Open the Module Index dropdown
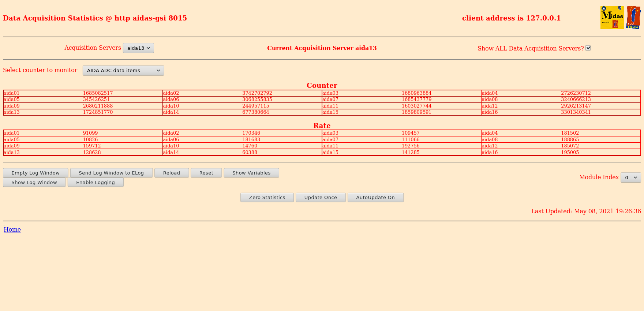Screen dimensions: 644x311 pos(631,177)
